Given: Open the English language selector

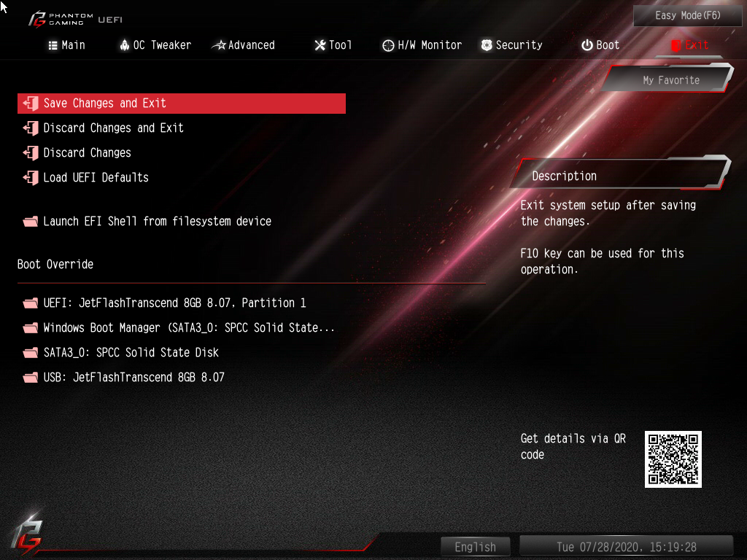Looking at the screenshot, I should 476,547.
